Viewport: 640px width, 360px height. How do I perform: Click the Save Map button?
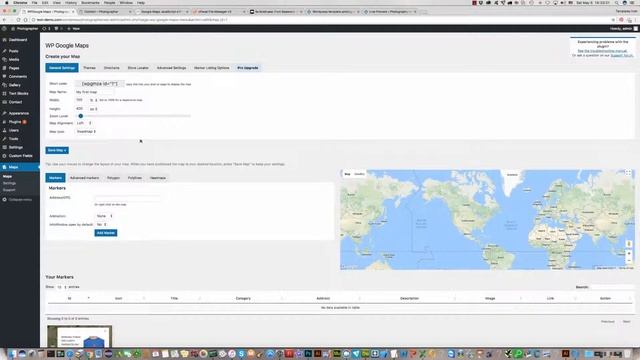point(57,150)
